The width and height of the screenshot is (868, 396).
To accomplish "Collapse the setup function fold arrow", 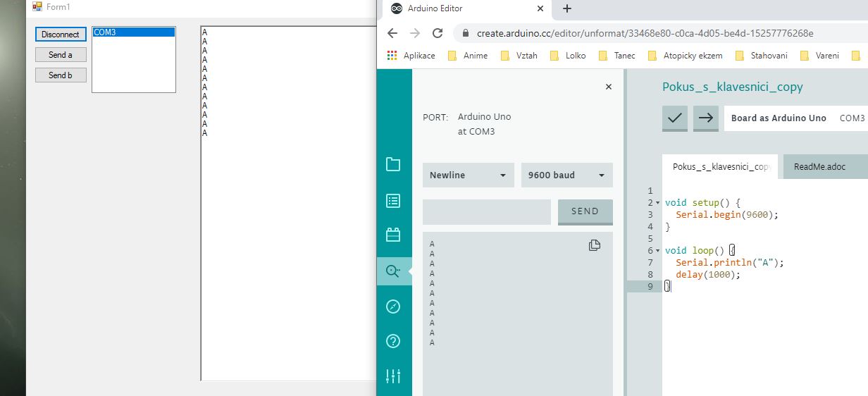I will click(658, 203).
